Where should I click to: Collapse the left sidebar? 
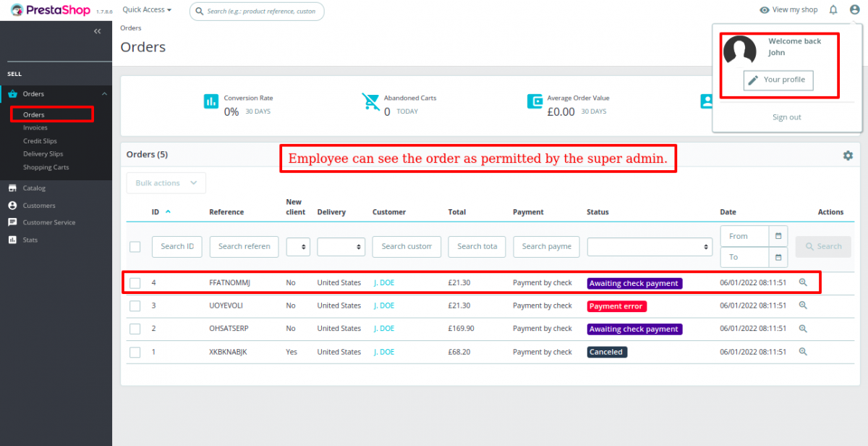tap(97, 31)
